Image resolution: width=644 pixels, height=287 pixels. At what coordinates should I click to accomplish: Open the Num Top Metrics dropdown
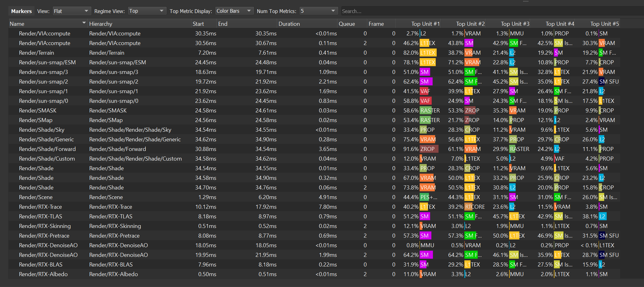318,11
